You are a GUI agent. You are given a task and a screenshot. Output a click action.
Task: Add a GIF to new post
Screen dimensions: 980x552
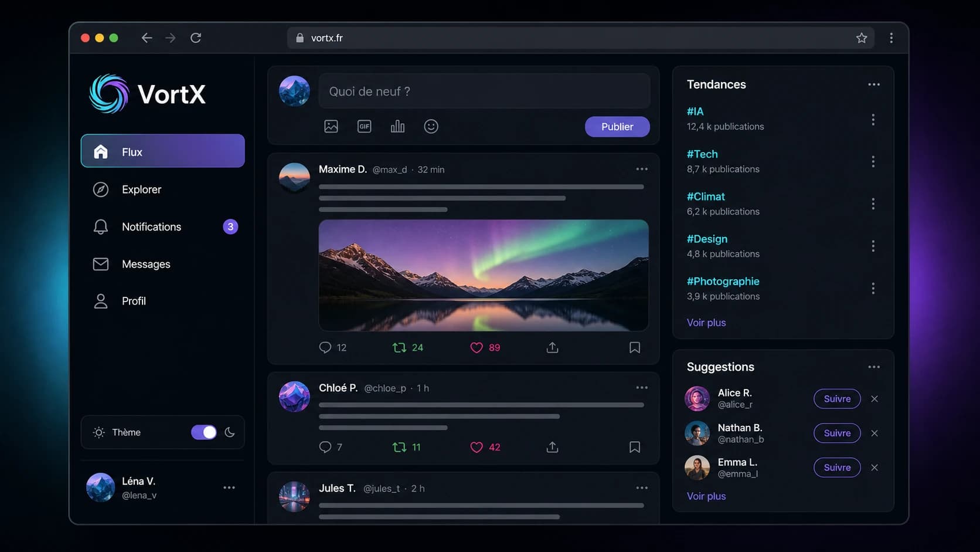pos(365,126)
